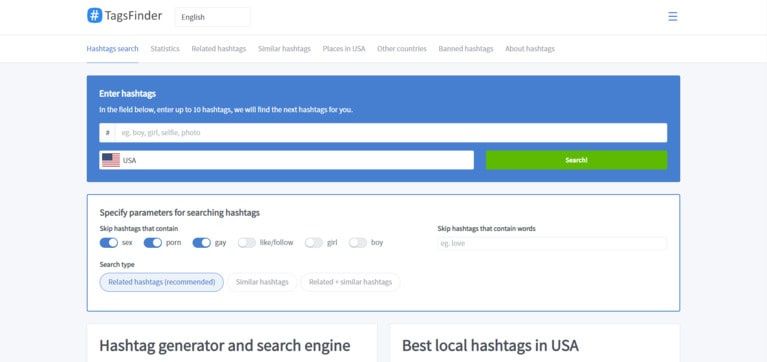This screenshot has width=767, height=362.
Task: Open Other countries tab
Action: pos(402,48)
